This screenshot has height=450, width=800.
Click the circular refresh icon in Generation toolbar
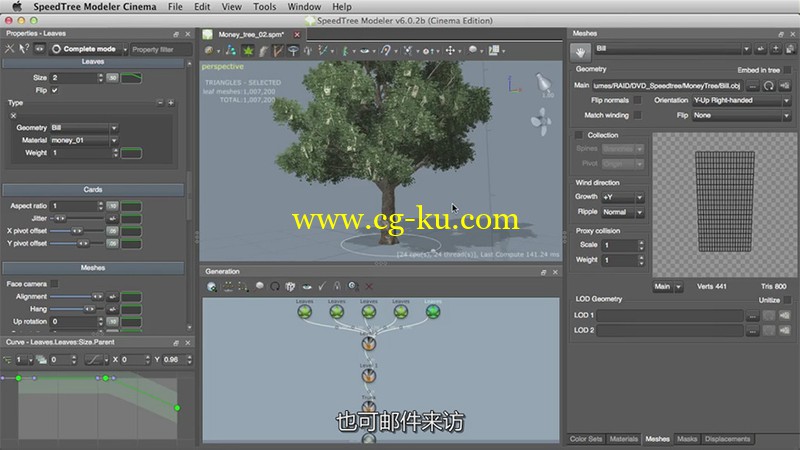pos(275,286)
